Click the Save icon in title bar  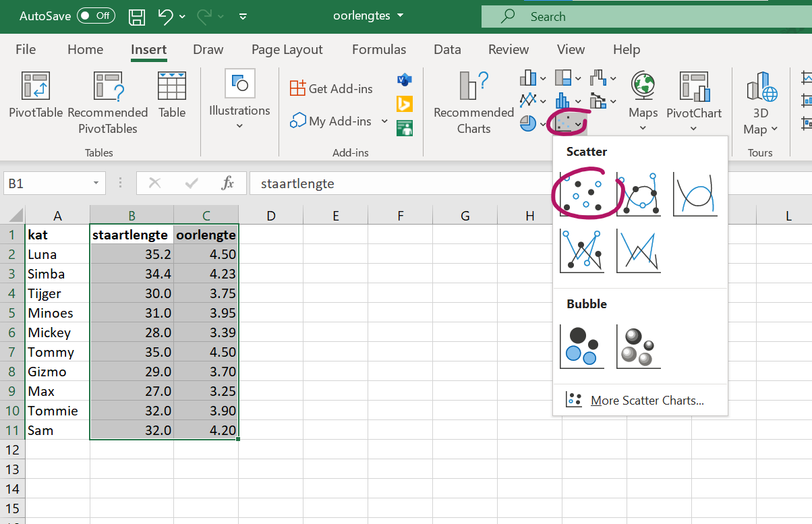[x=137, y=16]
